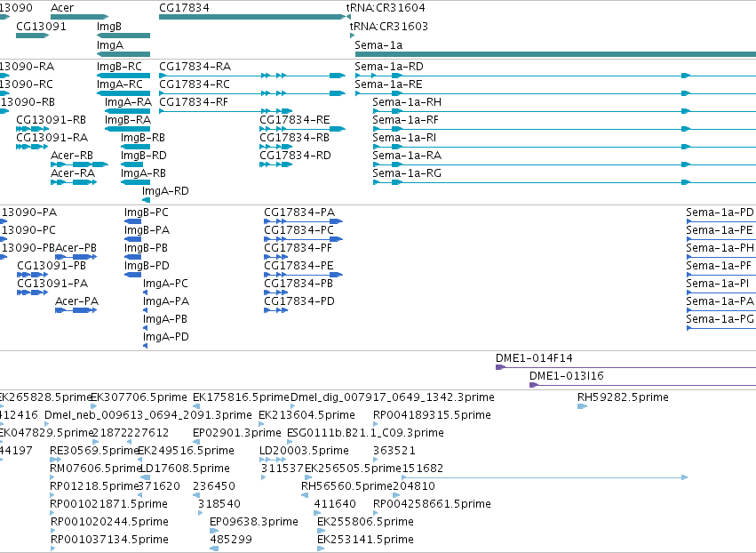Select EST RP004258661.5prime
Viewport: 756px width, 553px height.
376,513
